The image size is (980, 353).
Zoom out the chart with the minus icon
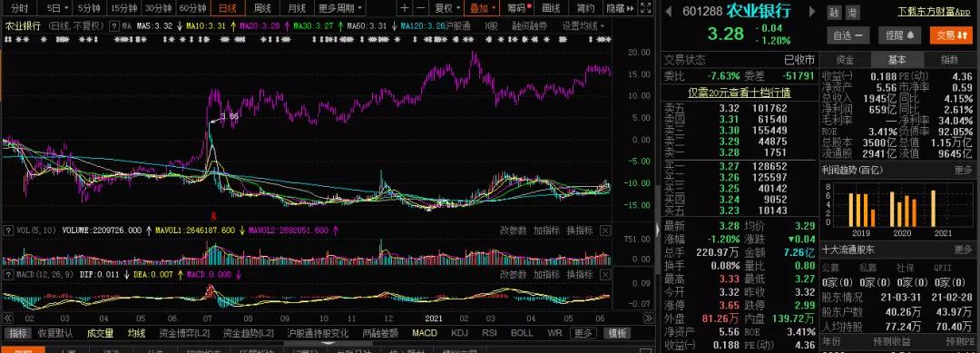[x=421, y=8]
